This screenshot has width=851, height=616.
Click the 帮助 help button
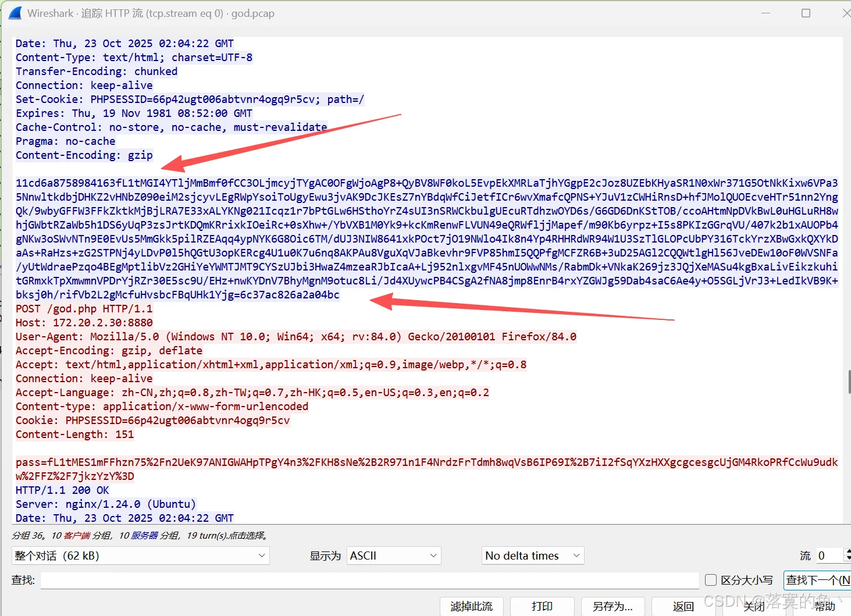824,606
